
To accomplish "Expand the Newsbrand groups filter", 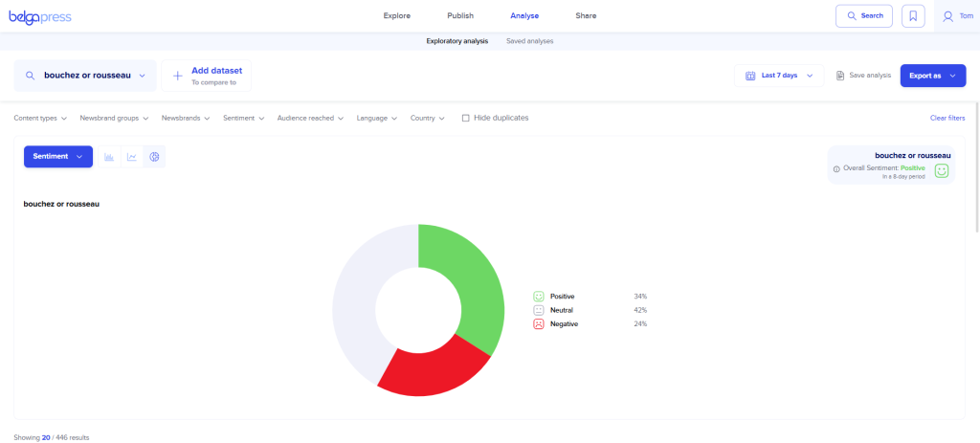I will [x=114, y=118].
